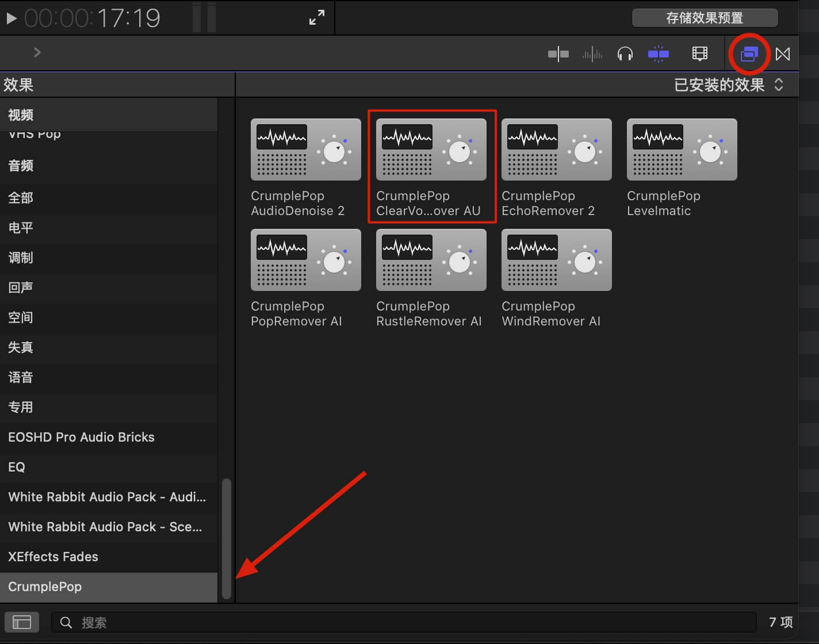Select the 音频 category header
Image resolution: width=819 pixels, height=644 pixels.
(x=109, y=166)
